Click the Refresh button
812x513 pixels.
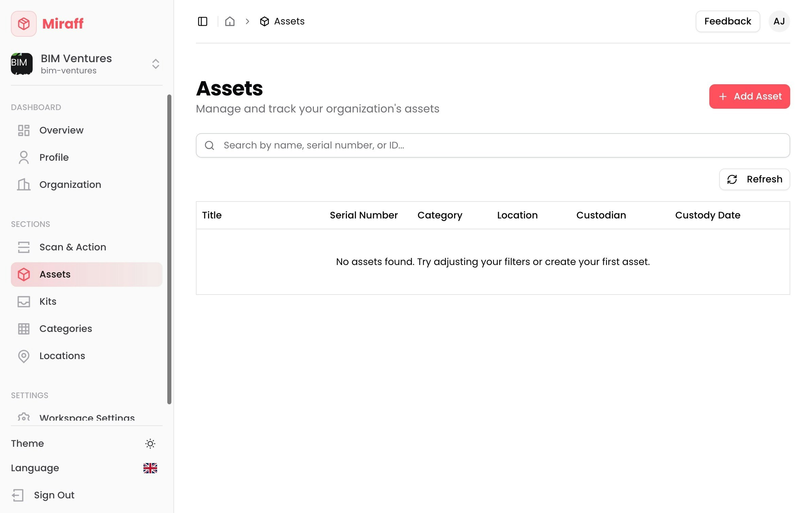[x=754, y=179]
